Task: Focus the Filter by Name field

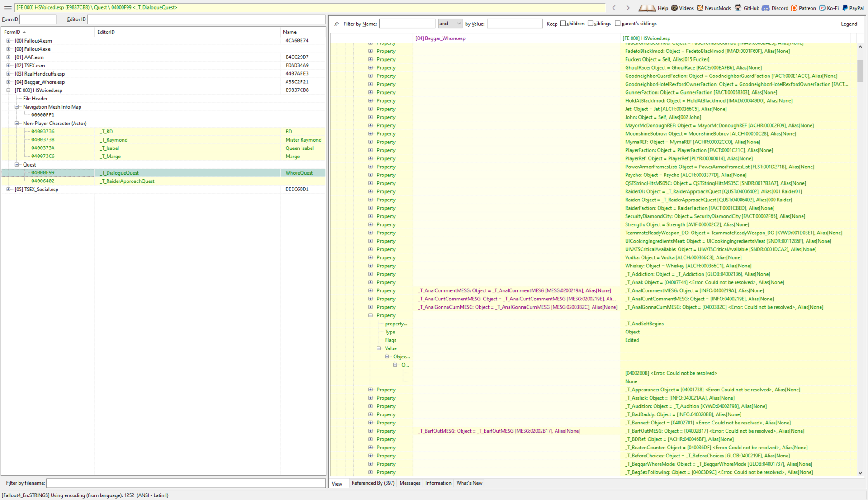Action: pyautogui.click(x=407, y=24)
